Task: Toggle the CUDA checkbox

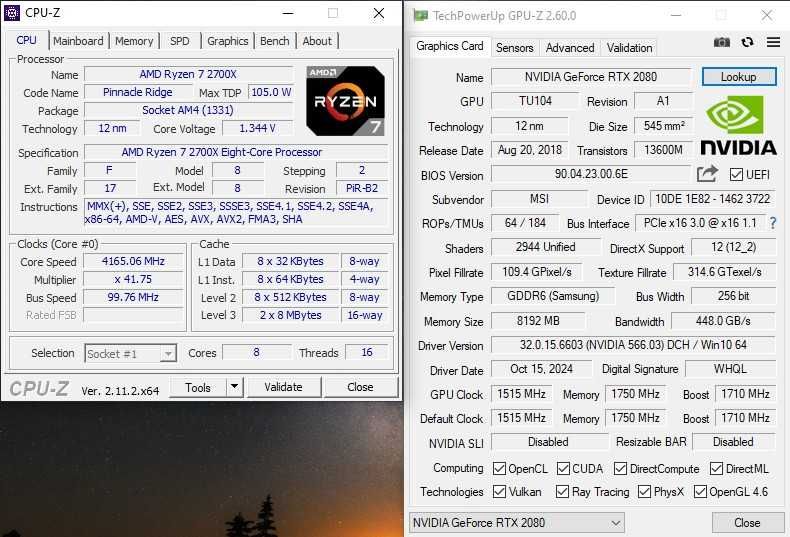Action: [563, 468]
